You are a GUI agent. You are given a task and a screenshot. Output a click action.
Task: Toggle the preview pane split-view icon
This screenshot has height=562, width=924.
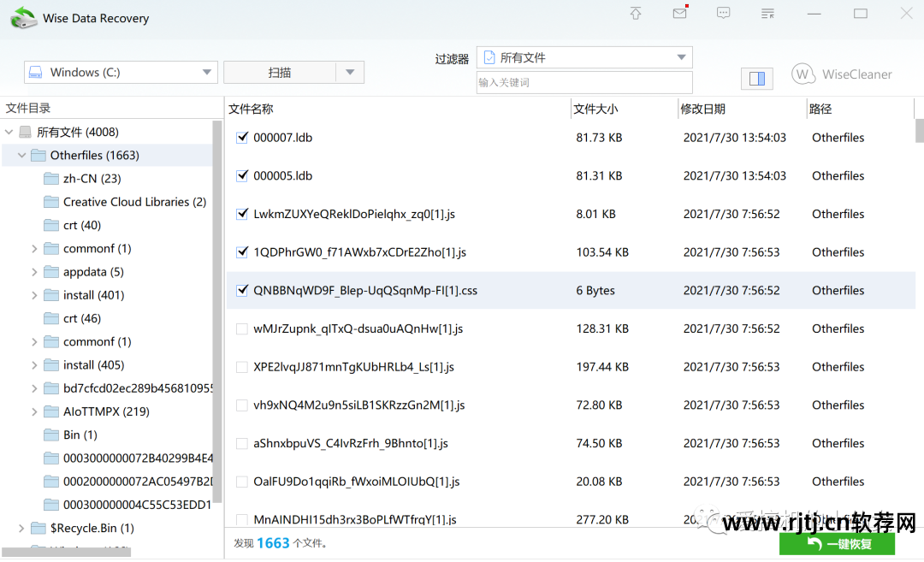756,78
